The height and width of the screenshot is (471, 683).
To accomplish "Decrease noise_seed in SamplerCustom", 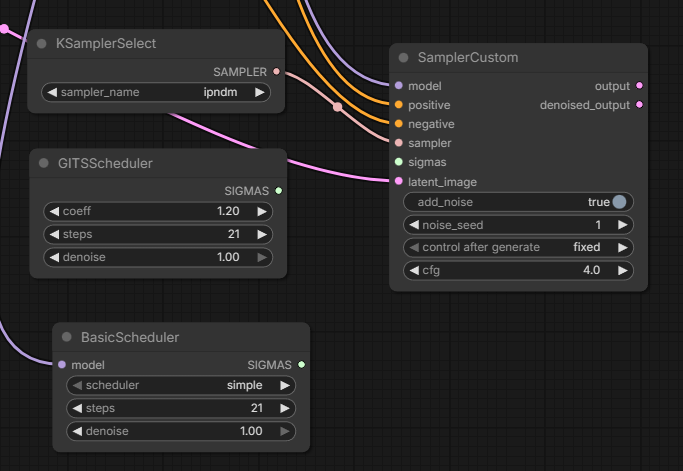I will [x=414, y=225].
